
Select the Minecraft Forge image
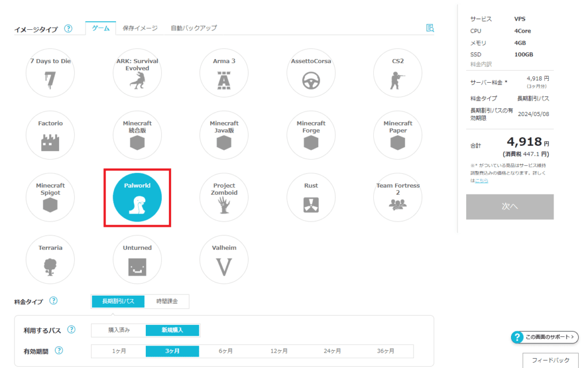click(x=311, y=135)
